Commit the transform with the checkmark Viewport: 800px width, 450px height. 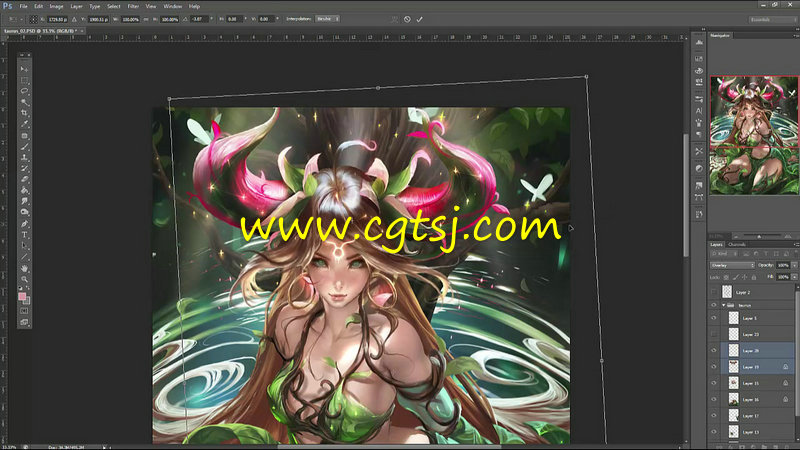419,19
